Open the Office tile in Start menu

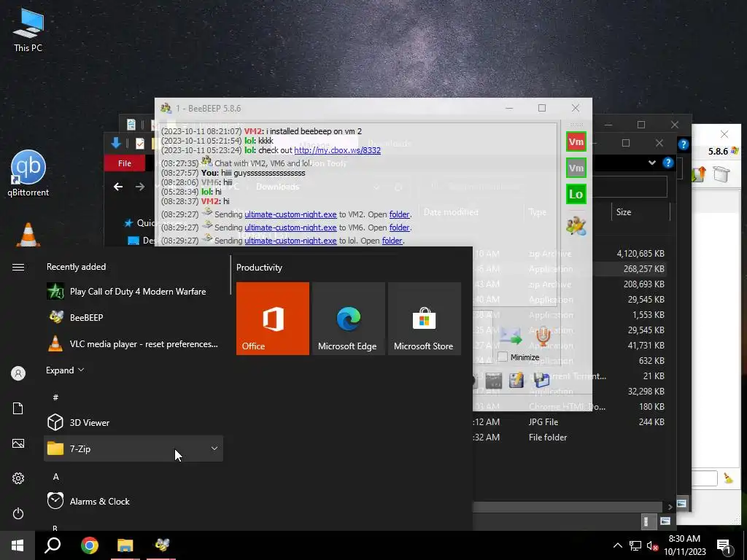pos(273,319)
